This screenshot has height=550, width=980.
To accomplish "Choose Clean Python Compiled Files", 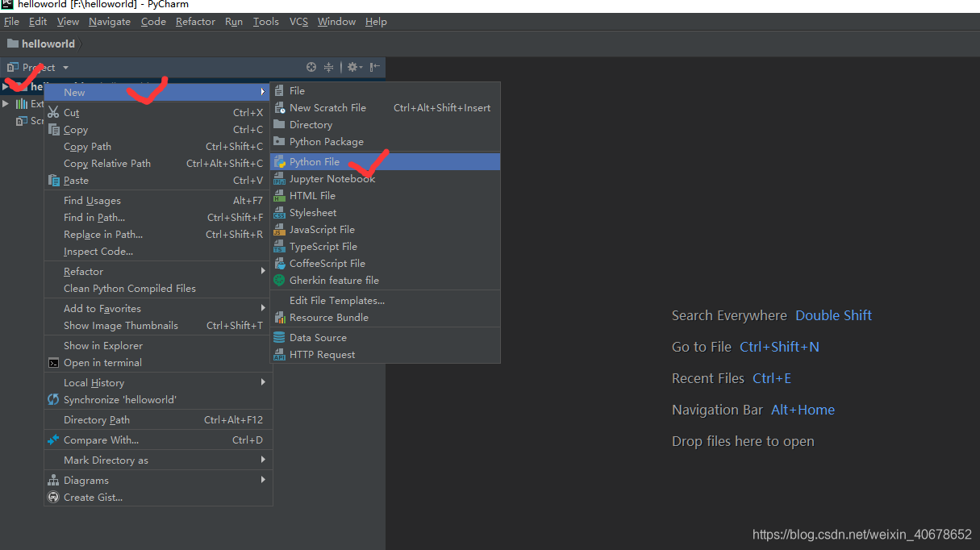I will [x=157, y=289].
